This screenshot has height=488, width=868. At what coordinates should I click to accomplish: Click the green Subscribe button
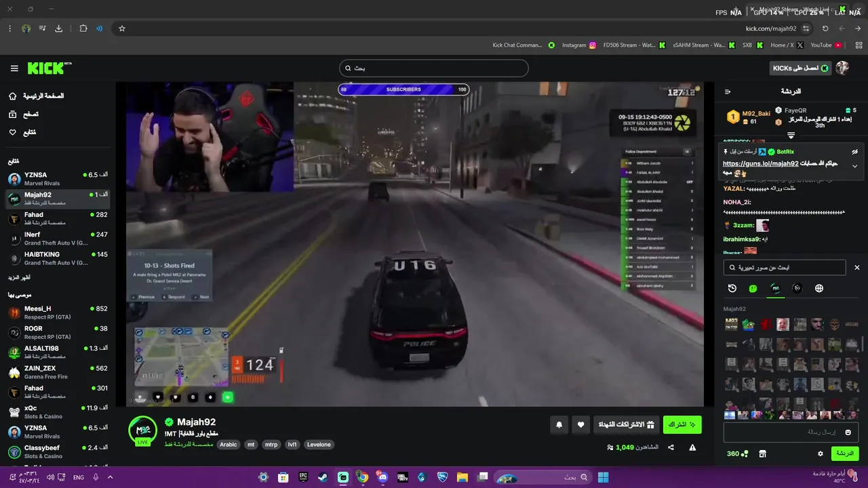click(682, 425)
